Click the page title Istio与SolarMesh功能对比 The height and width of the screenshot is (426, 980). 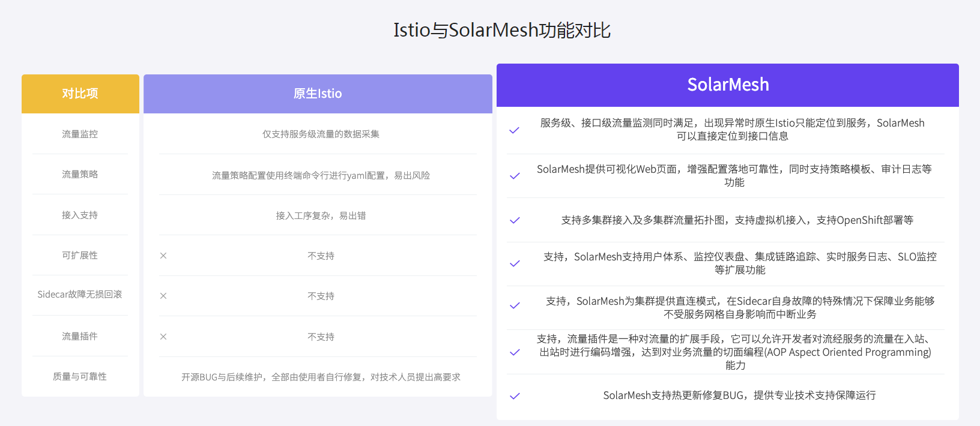tap(502, 30)
